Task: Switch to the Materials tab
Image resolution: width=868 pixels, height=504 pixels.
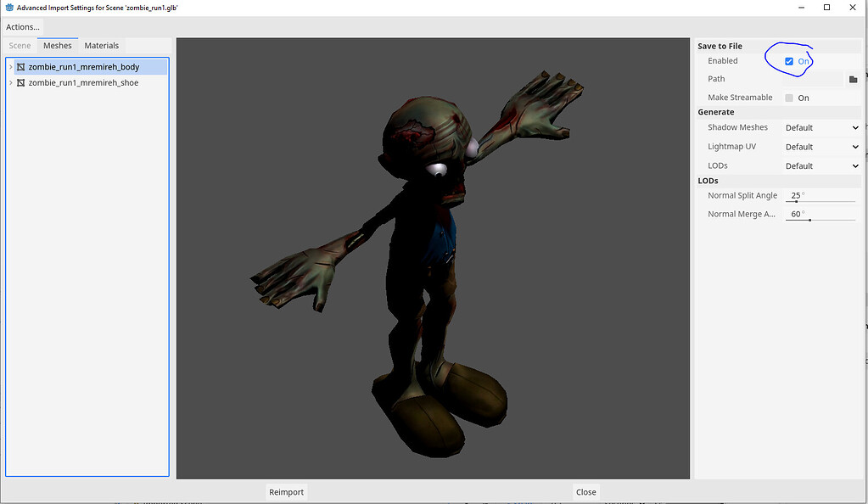Action: [x=101, y=45]
